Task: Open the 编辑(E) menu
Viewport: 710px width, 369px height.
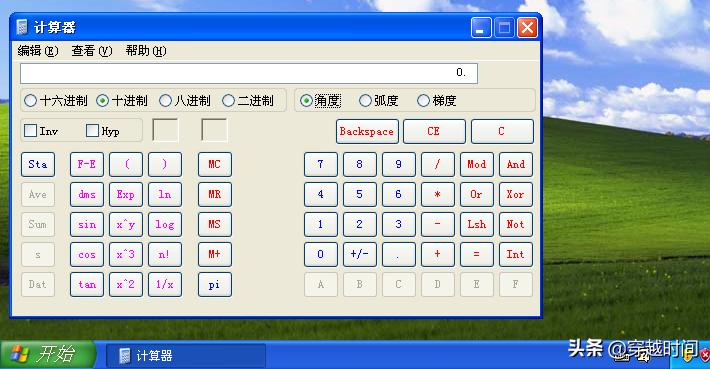Action: pos(38,51)
